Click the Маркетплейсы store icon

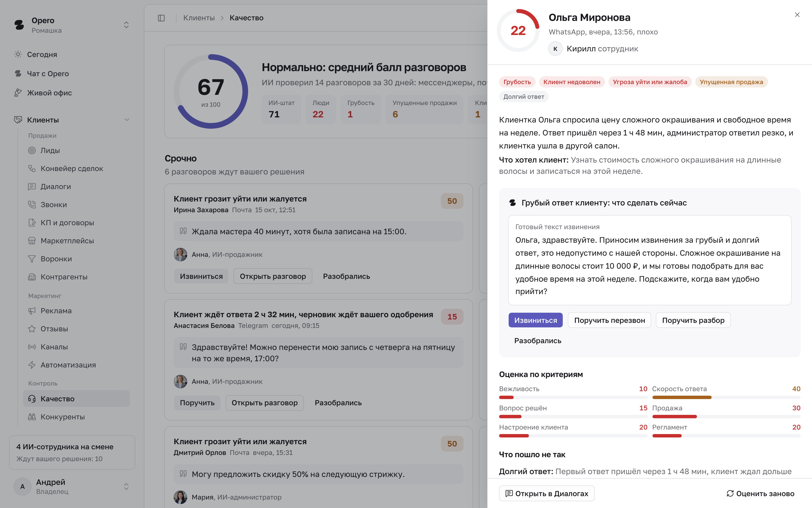click(32, 240)
